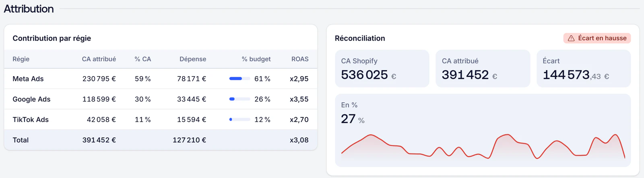Click the 12 % budget value
644x178 pixels.
[262, 120]
